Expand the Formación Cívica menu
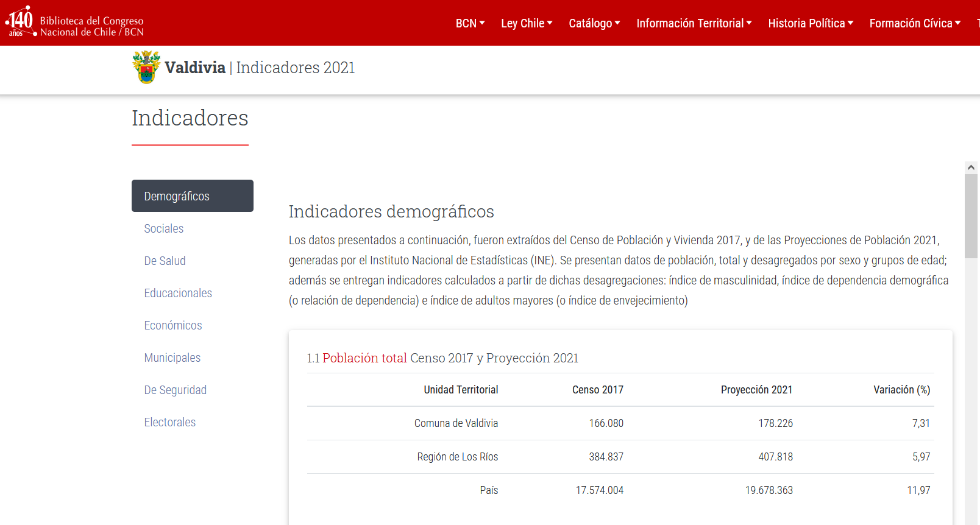This screenshot has height=525, width=980. [915, 23]
